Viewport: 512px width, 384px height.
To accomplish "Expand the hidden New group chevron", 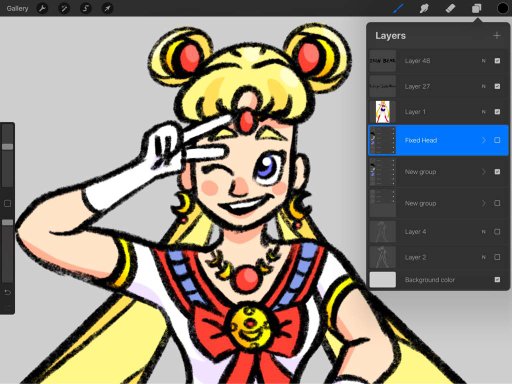I will pyautogui.click(x=484, y=203).
